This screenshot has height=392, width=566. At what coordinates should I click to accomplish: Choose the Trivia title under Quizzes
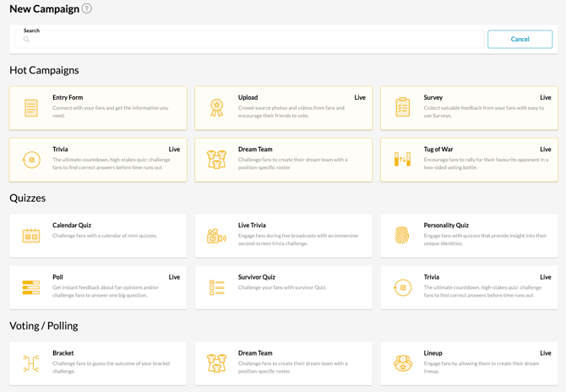pyautogui.click(x=432, y=277)
